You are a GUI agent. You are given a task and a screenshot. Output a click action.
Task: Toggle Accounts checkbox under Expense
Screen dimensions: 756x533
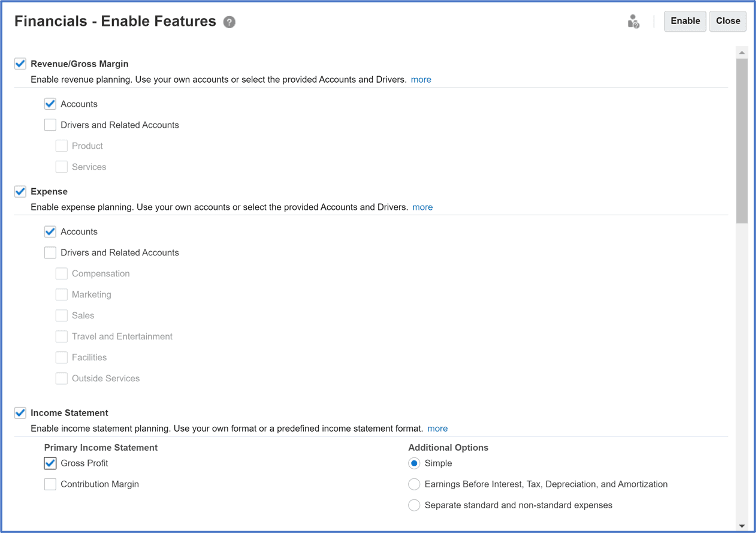pyautogui.click(x=50, y=232)
